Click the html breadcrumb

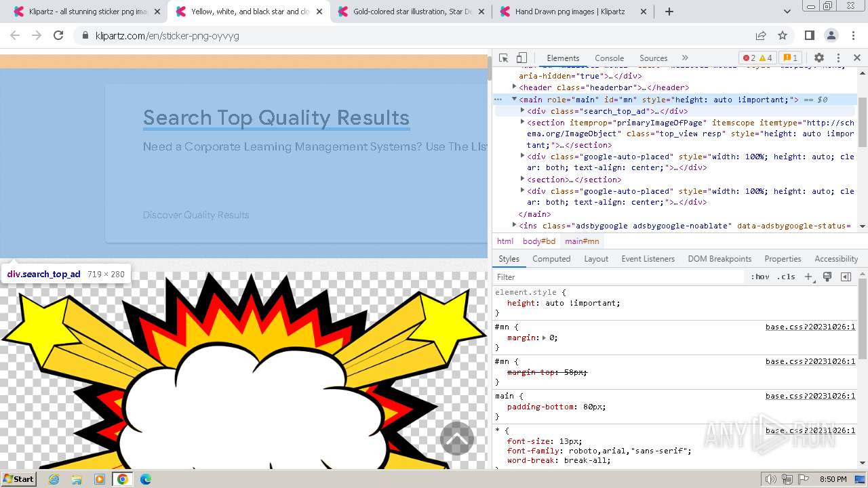pos(505,241)
